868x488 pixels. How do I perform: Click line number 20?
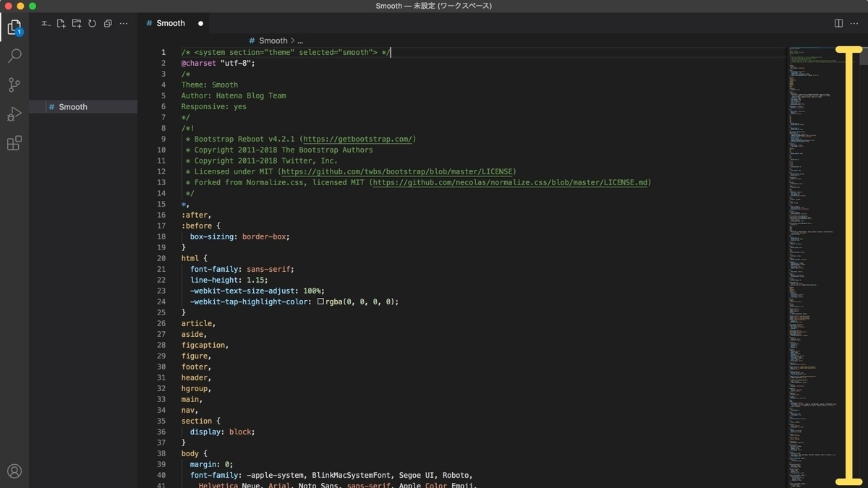[162, 258]
